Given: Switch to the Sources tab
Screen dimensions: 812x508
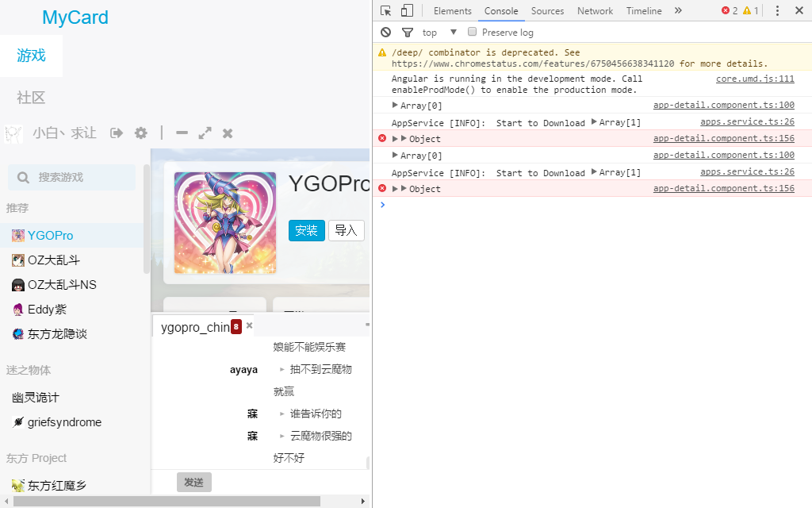Looking at the screenshot, I should tap(547, 11).
